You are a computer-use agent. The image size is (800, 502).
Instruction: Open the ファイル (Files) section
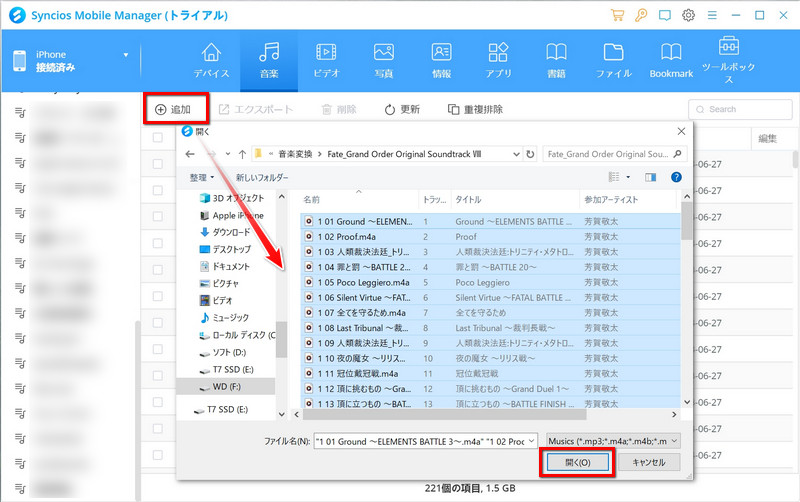coord(613,61)
